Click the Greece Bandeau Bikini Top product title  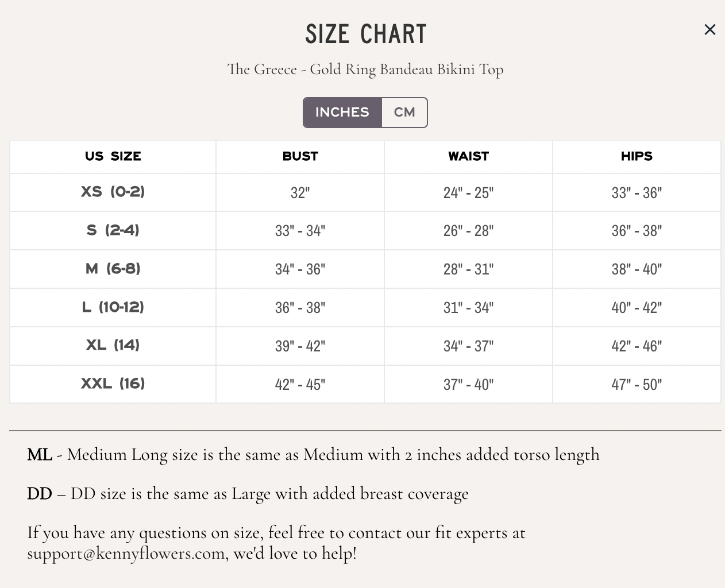pos(365,69)
